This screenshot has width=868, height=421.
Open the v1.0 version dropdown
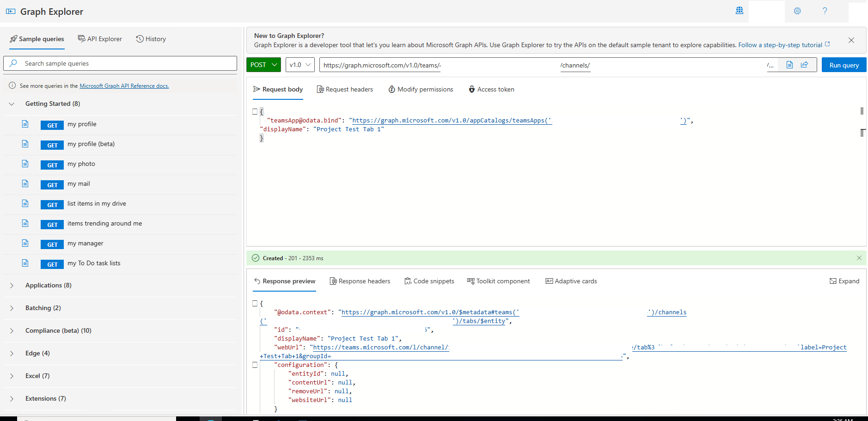tap(300, 65)
